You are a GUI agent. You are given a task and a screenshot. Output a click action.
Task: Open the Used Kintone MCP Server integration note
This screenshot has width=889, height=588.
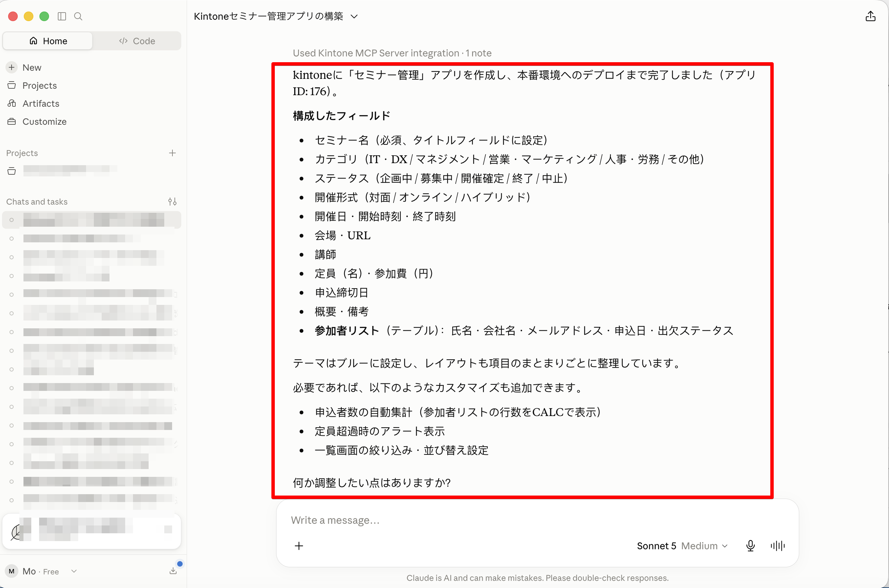pyautogui.click(x=392, y=53)
